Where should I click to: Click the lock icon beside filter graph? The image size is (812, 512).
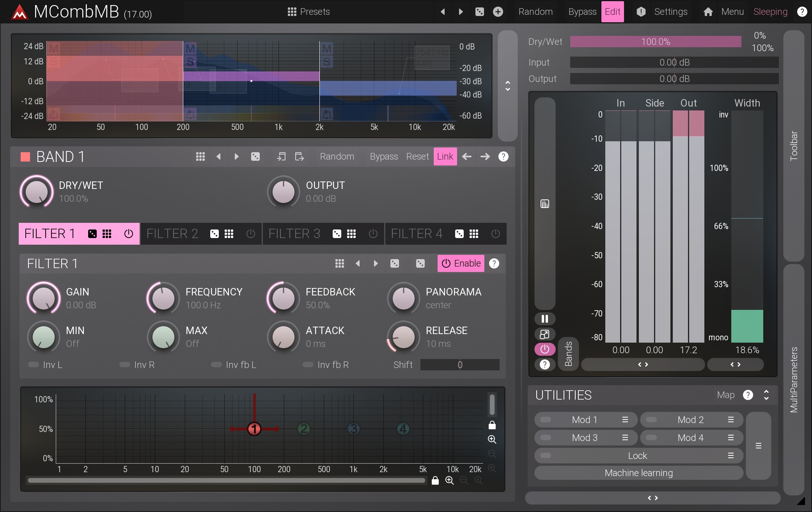click(492, 425)
